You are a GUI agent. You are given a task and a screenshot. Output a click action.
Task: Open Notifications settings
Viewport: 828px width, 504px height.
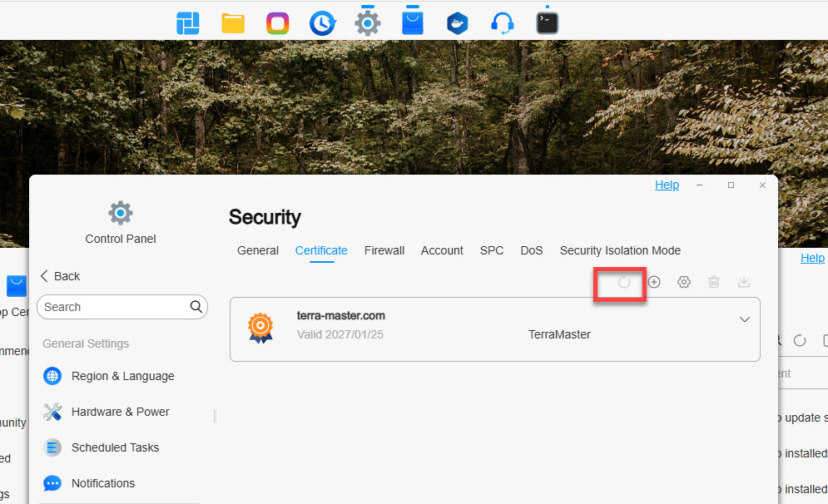(x=89, y=483)
